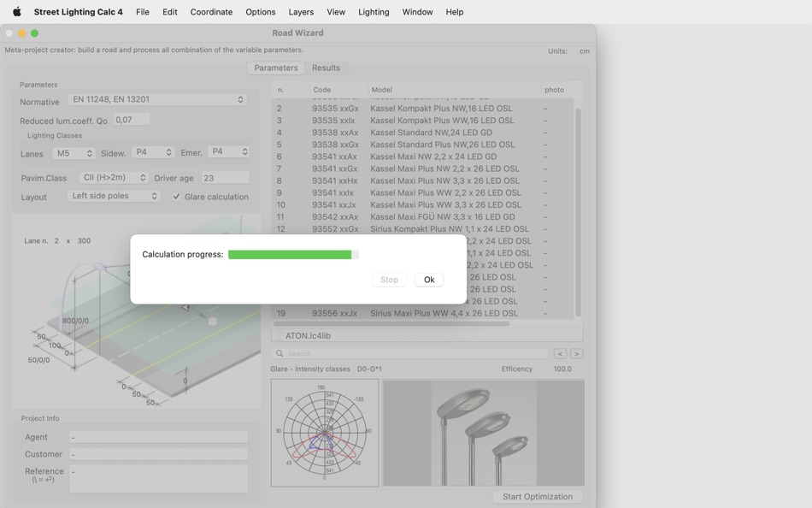Select row Kassel Maxi Plus NW 3,3 x 26

[422, 180]
